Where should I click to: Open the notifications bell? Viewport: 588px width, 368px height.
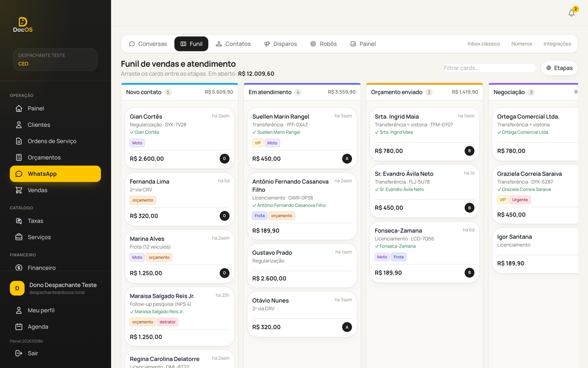(571, 13)
